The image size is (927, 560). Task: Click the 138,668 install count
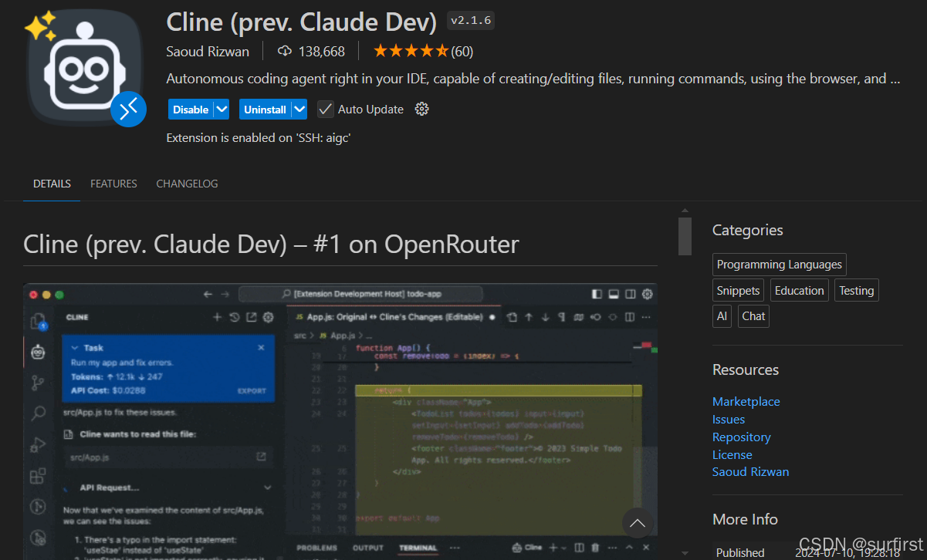[322, 51]
